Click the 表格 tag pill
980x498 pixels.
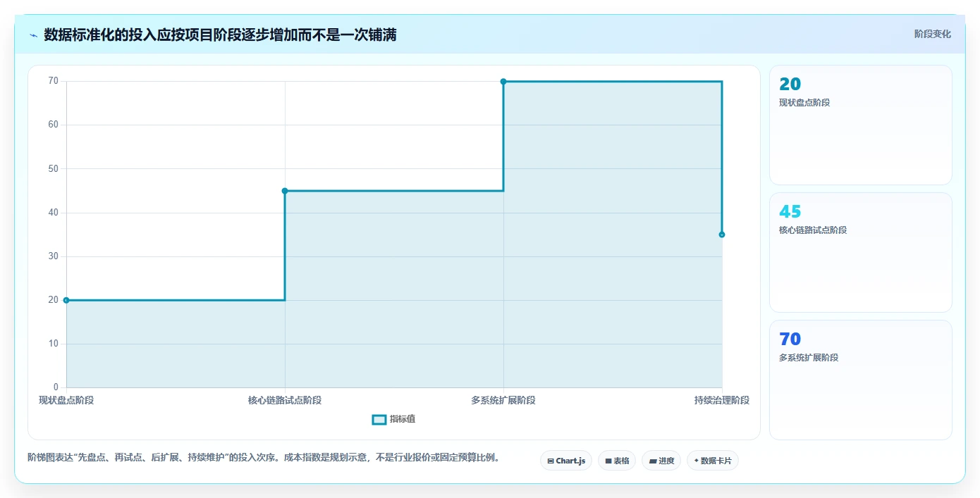(x=617, y=461)
